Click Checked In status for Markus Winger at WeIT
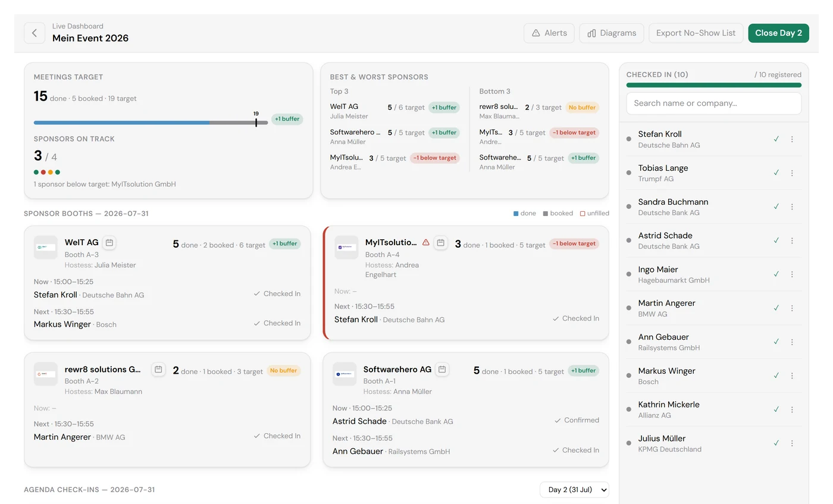This screenshot has width=833, height=504. (x=277, y=324)
